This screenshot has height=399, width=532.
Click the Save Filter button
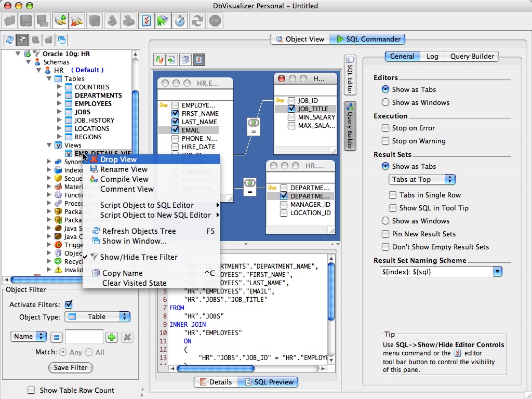click(x=71, y=367)
